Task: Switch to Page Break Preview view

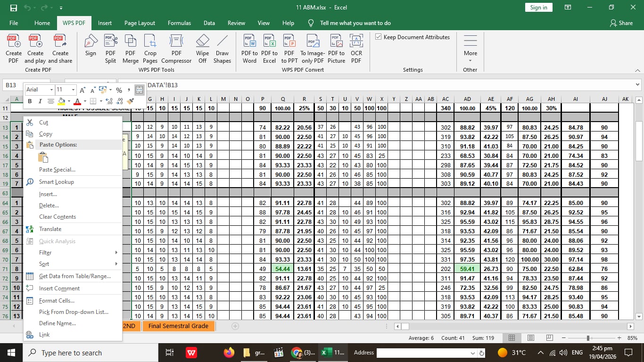Action: coord(549,338)
